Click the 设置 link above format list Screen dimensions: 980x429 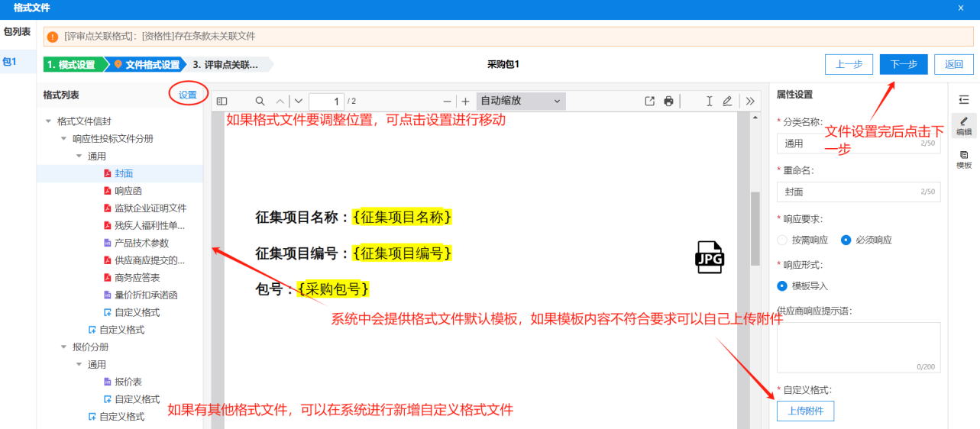click(x=188, y=95)
